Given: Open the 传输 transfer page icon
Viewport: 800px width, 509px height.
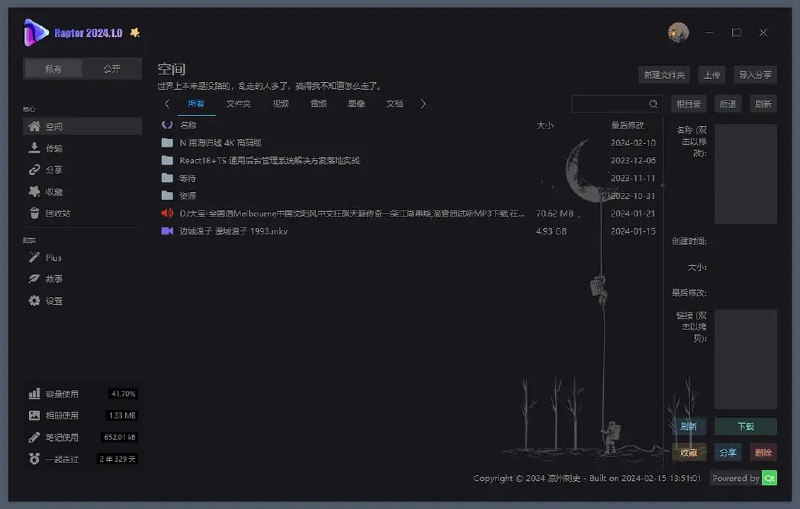Looking at the screenshot, I should (34, 148).
